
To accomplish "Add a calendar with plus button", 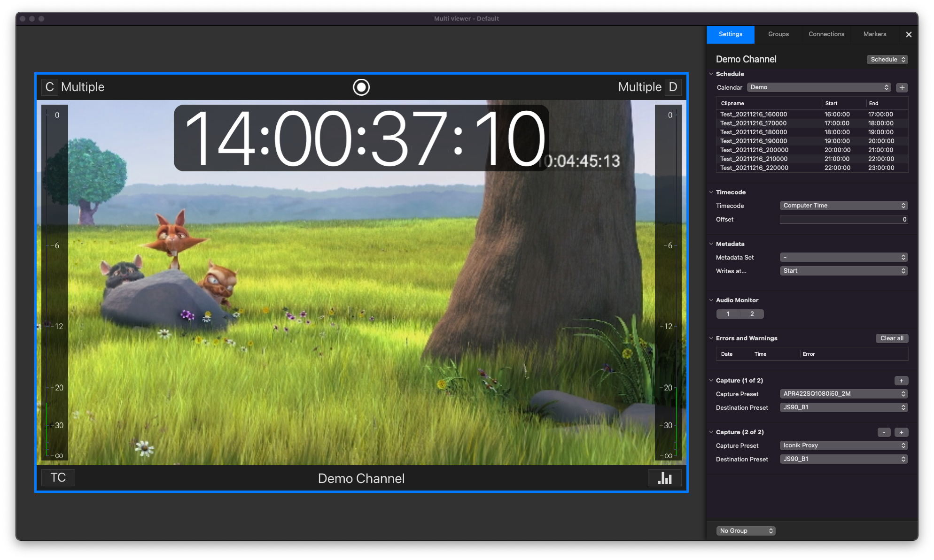I will point(902,88).
